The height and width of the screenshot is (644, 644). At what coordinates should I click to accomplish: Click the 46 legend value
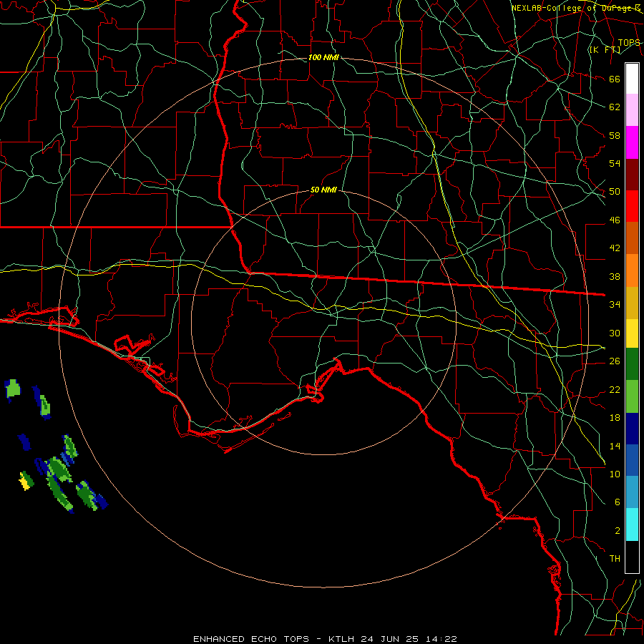coord(615,220)
